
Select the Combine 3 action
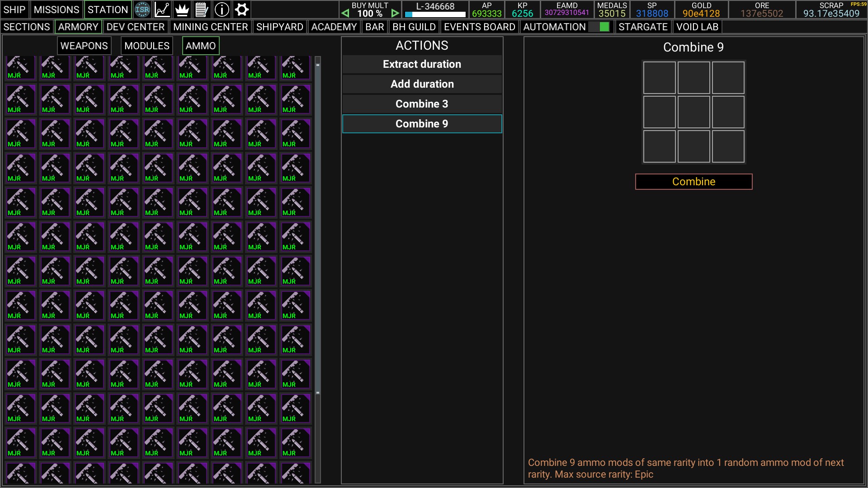pyautogui.click(x=422, y=104)
